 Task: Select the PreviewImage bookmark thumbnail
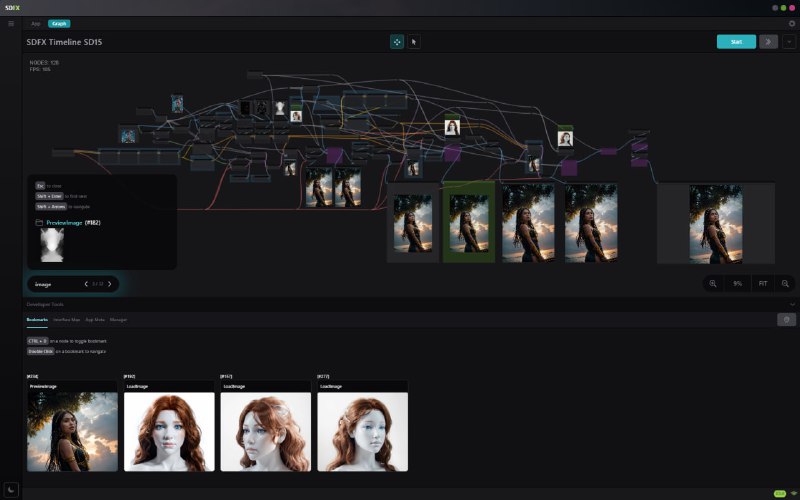point(72,431)
